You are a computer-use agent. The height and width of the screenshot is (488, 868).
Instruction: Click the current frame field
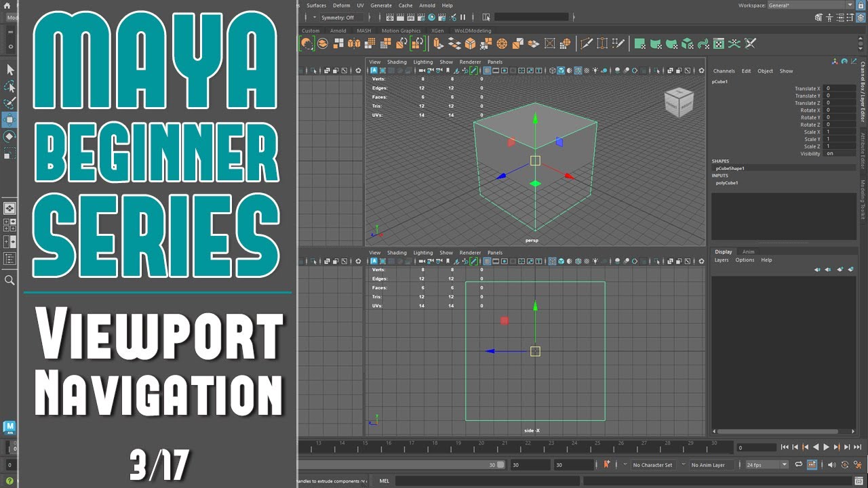click(x=756, y=447)
